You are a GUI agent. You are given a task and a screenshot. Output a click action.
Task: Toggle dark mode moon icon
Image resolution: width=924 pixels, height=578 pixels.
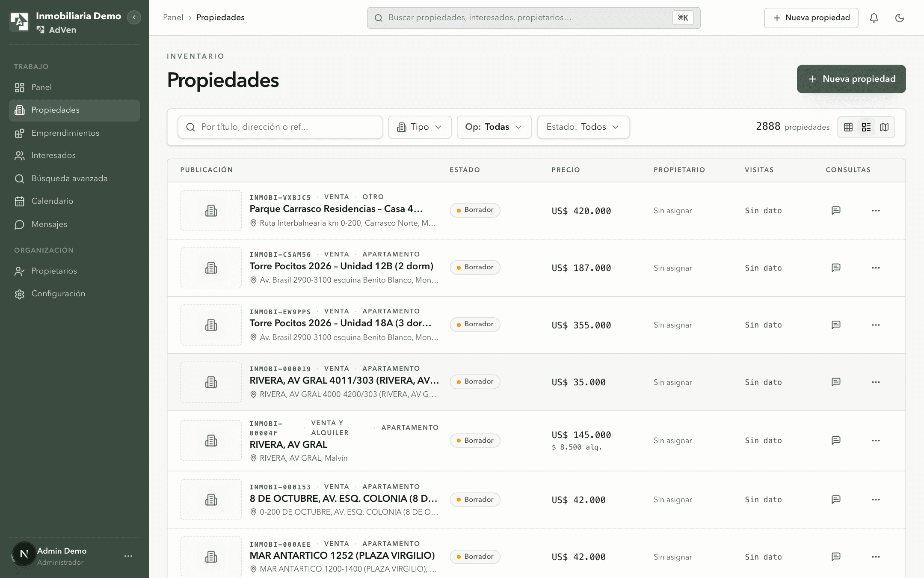(900, 18)
